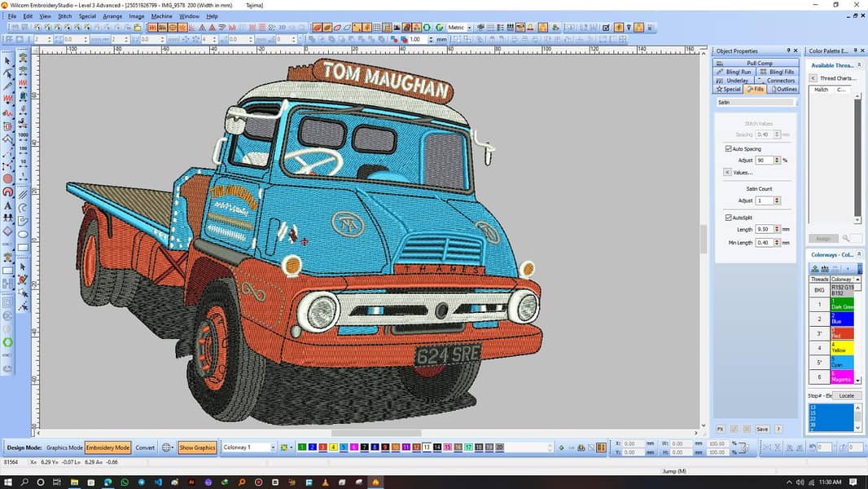Viewport: 868px width, 489px height.
Task: Click the Auto Spacing Adjust percent field
Action: [x=765, y=160]
